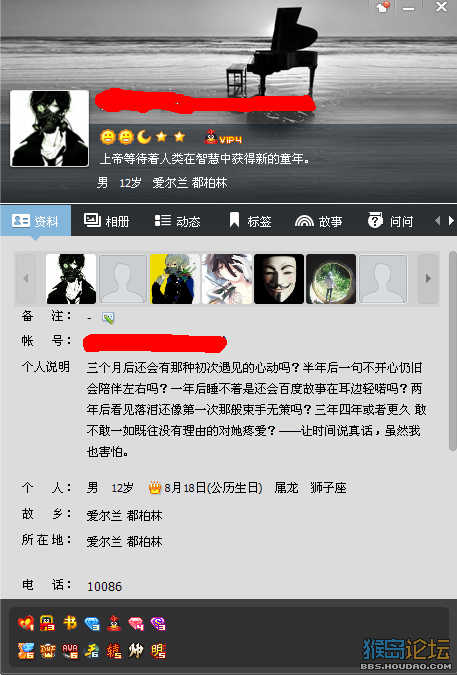Click the red penguin membership badge
The image size is (457, 675).
click(114, 623)
